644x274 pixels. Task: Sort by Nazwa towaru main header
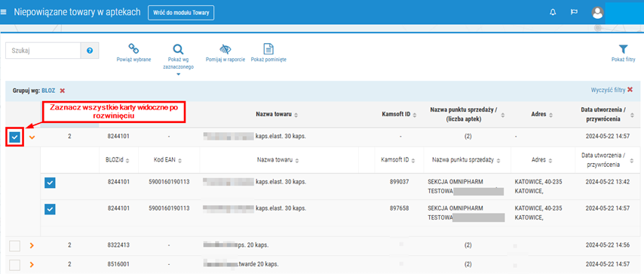[278, 115]
